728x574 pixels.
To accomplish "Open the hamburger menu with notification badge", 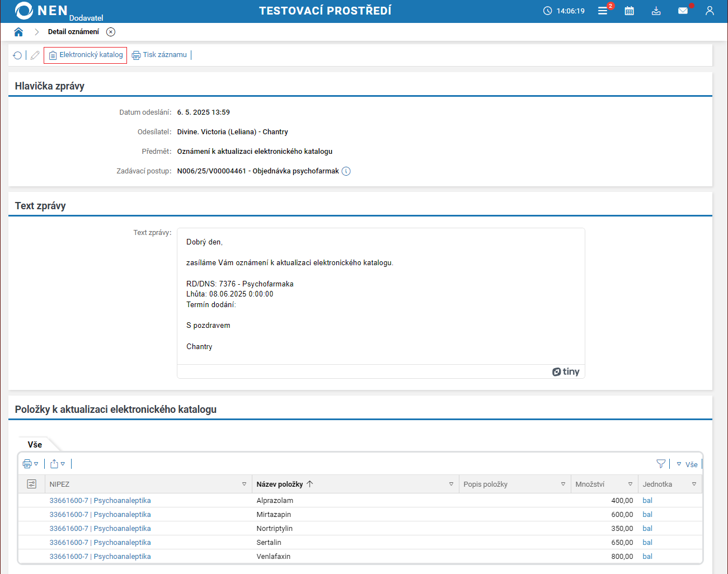I will click(603, 11).
